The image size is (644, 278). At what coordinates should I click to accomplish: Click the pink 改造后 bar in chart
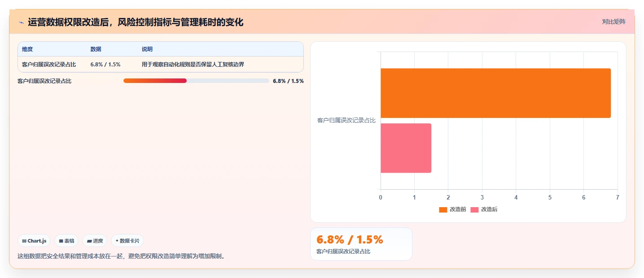(x=406, y=148)
